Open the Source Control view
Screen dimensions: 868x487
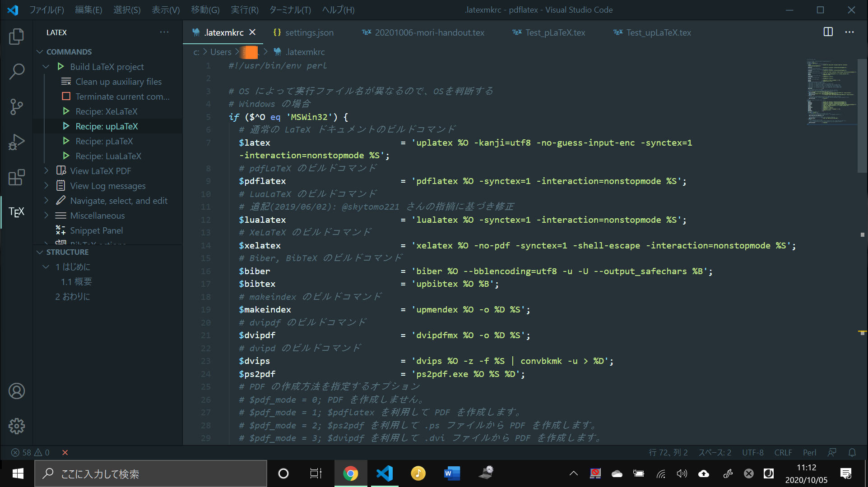16,107
